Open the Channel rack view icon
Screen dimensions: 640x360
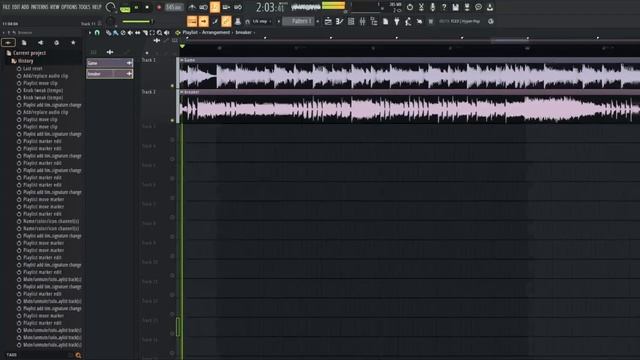[351, 21]
